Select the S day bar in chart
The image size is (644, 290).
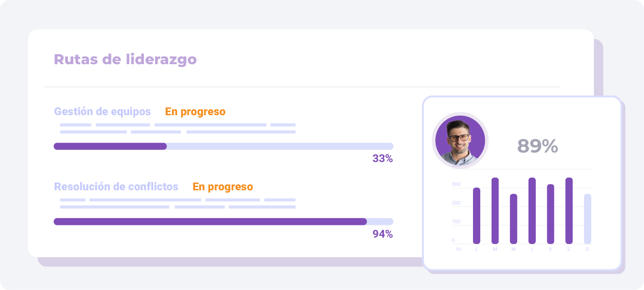tap(569, 211)
